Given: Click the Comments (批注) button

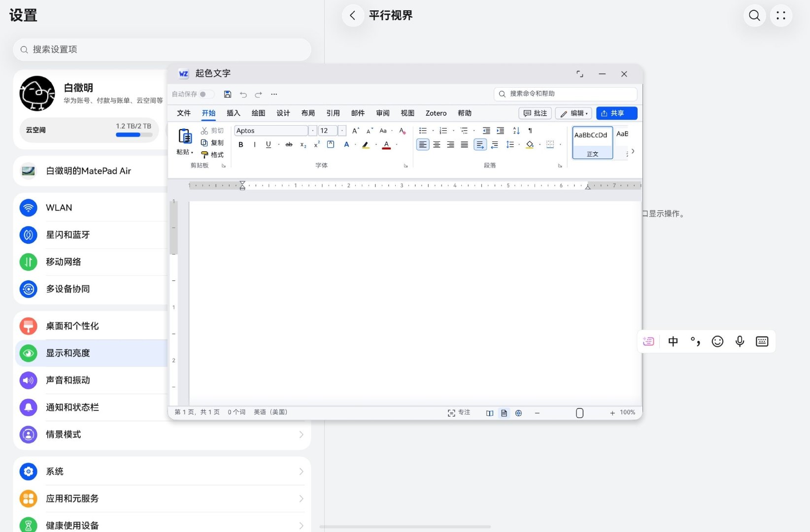Looking at the screenshot, I should (x=535, y=113).
